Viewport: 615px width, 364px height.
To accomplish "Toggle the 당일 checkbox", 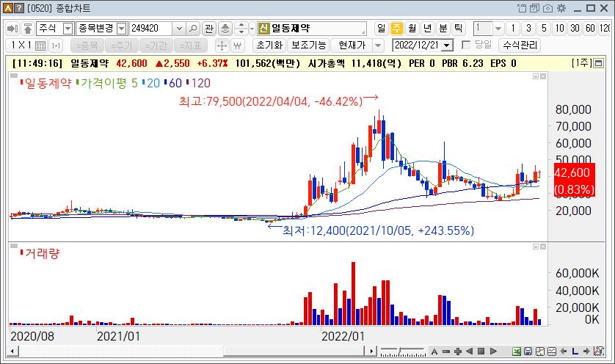I will click(x=466, y=45).
